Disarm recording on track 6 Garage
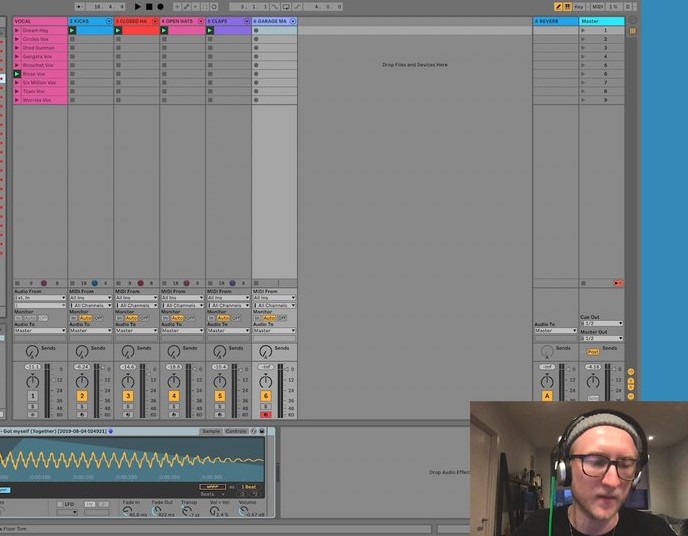 [266, 414]
